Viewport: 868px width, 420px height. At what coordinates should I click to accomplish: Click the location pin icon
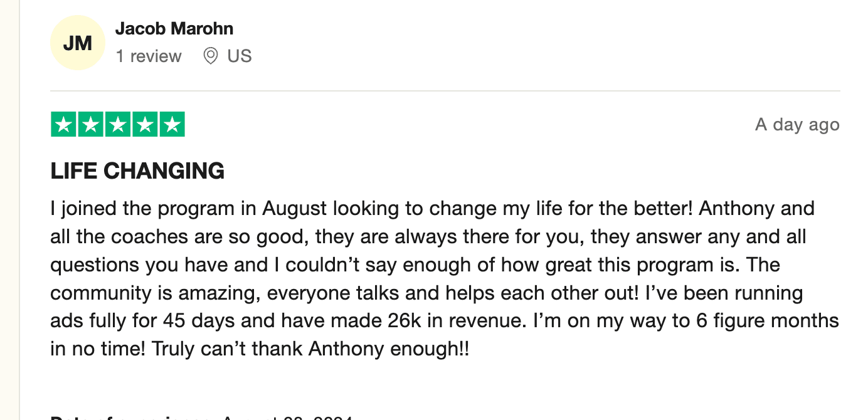(211, 56)
